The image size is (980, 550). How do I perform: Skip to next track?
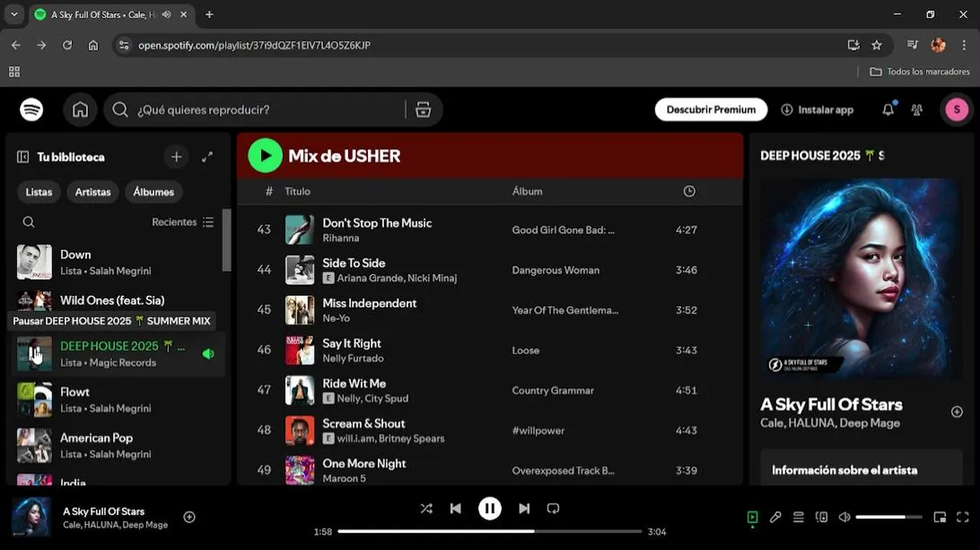tap(524, 509)
